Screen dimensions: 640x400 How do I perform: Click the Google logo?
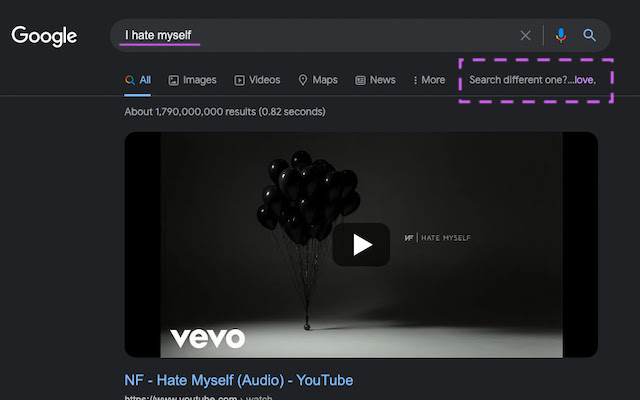point(44,36)
